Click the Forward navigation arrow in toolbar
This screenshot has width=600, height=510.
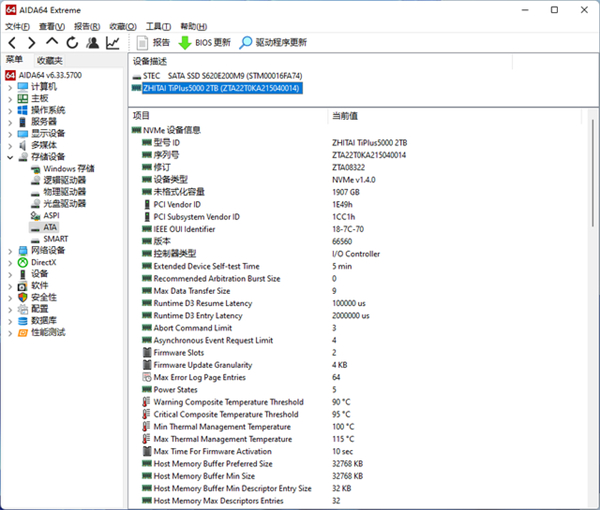coord(32,43)
